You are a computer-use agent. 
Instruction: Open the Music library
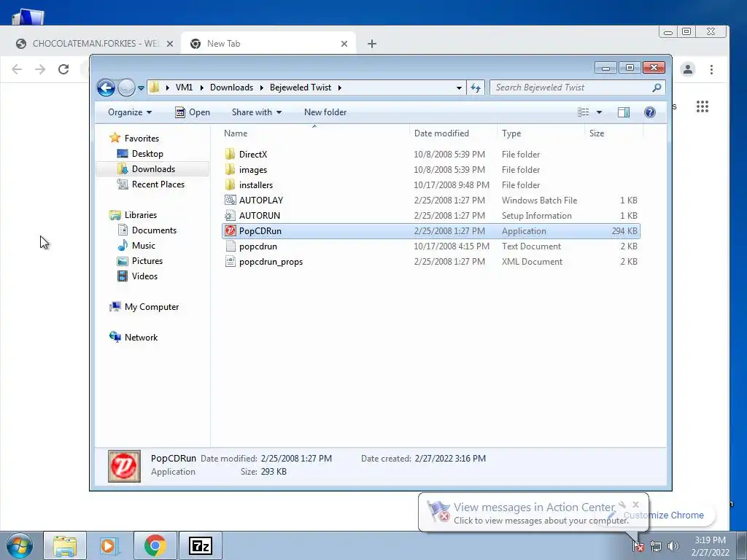point(144,246)
